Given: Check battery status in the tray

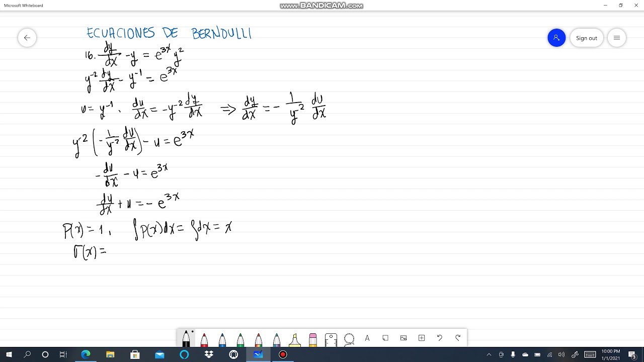Looking at the screenshot, I should (x=537, y=354).
